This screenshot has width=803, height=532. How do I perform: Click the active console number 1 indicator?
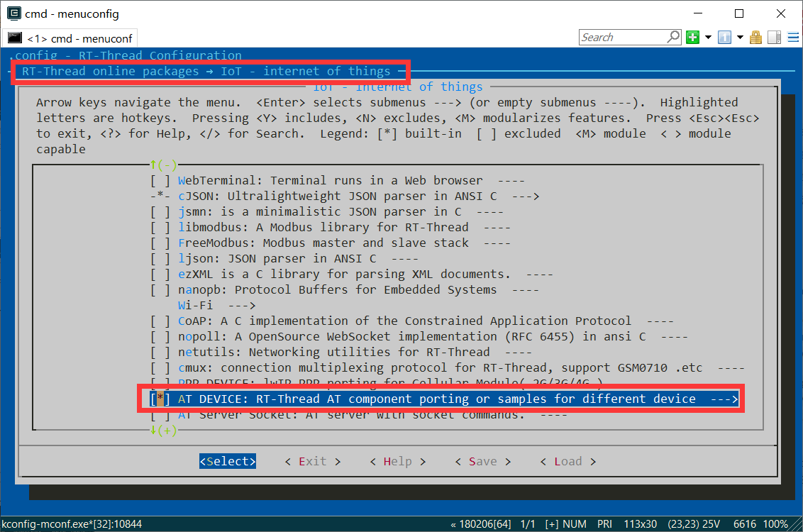724,37
